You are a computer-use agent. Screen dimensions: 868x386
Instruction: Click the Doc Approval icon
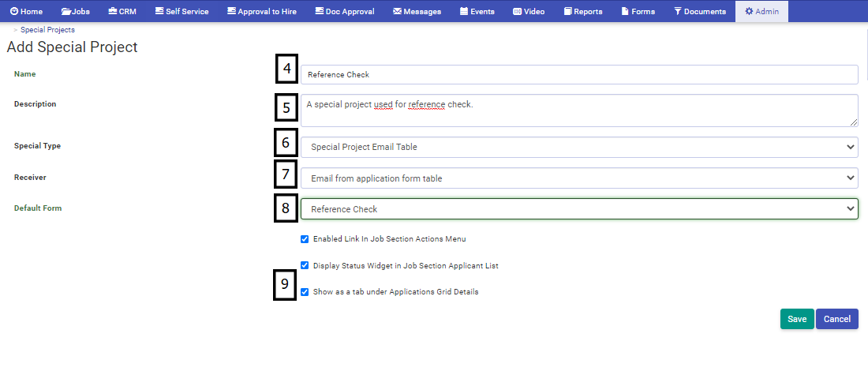click(x=320, y=11)
